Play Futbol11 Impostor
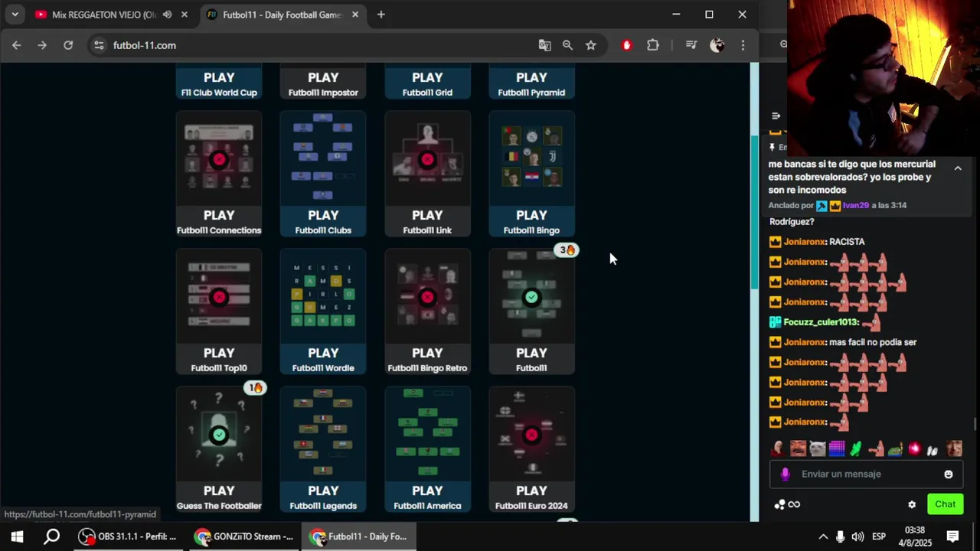Image resolution: width=980 pixels, height=551 pixels. tap(323, 83)
